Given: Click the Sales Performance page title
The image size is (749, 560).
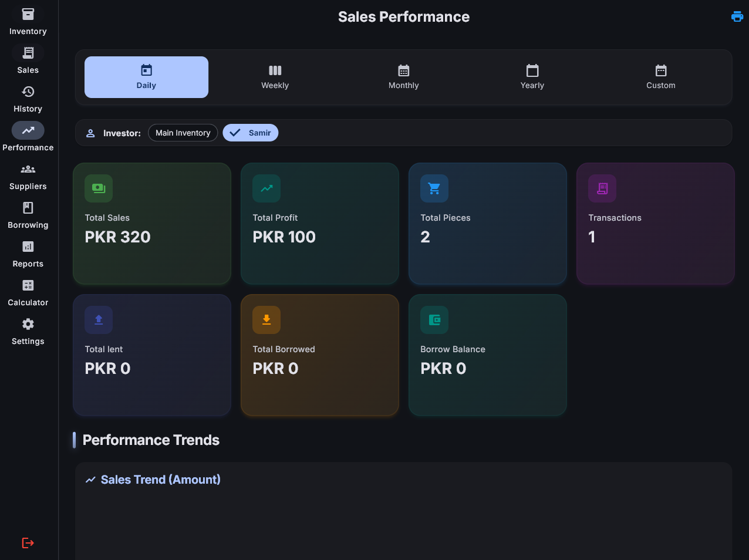Looking at the screenshot, I should pos(404,17).
